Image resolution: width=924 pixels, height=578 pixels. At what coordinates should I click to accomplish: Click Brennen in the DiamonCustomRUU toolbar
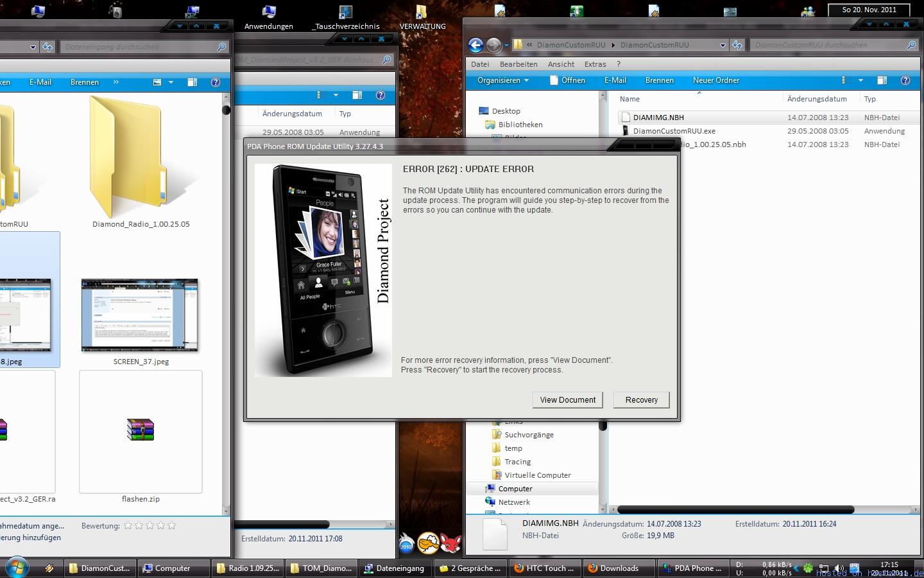tap(659, 80)
